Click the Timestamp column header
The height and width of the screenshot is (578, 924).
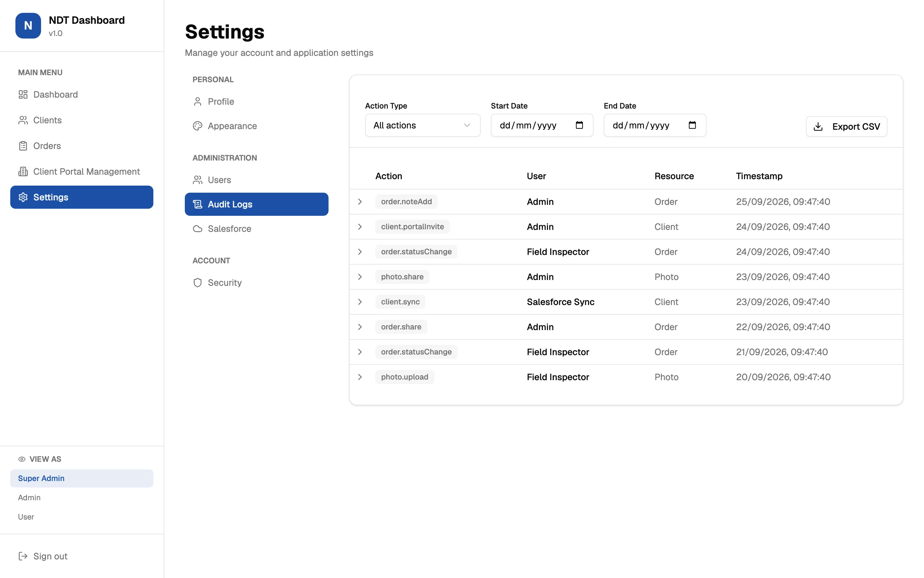pos(759,176)
